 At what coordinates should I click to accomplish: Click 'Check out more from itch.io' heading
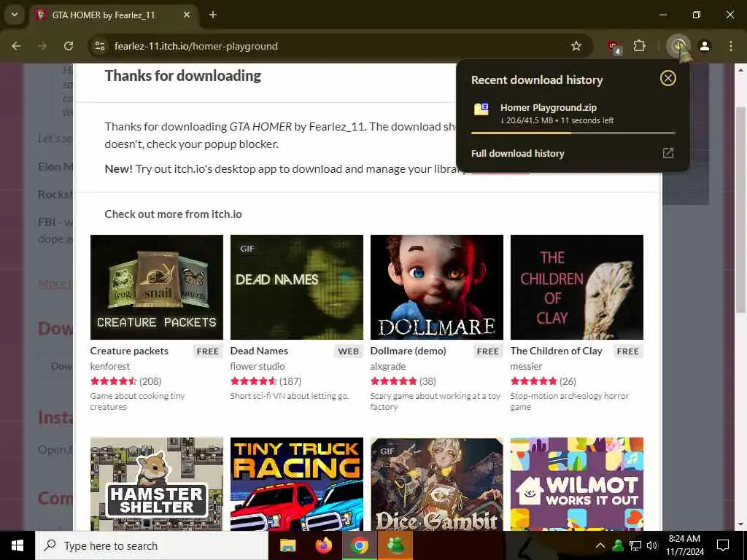pyautogui.click(x=174, y=214)
